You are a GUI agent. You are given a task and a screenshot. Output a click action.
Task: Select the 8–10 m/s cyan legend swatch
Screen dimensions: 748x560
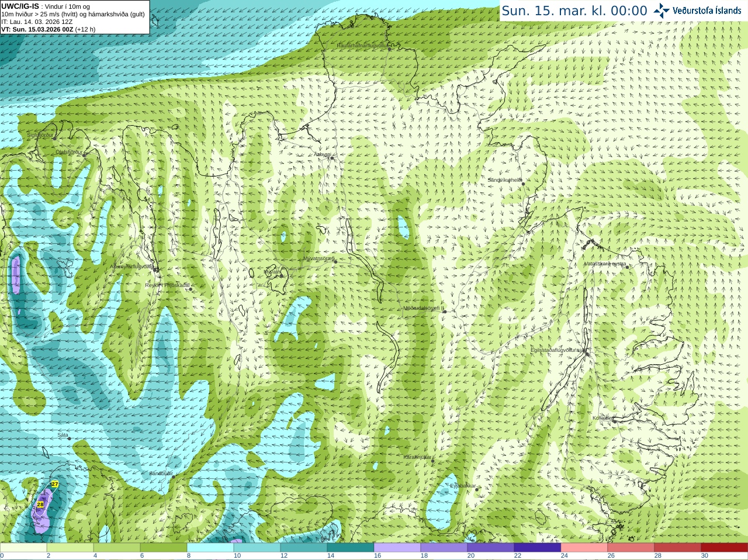click(x=210, y=548)
